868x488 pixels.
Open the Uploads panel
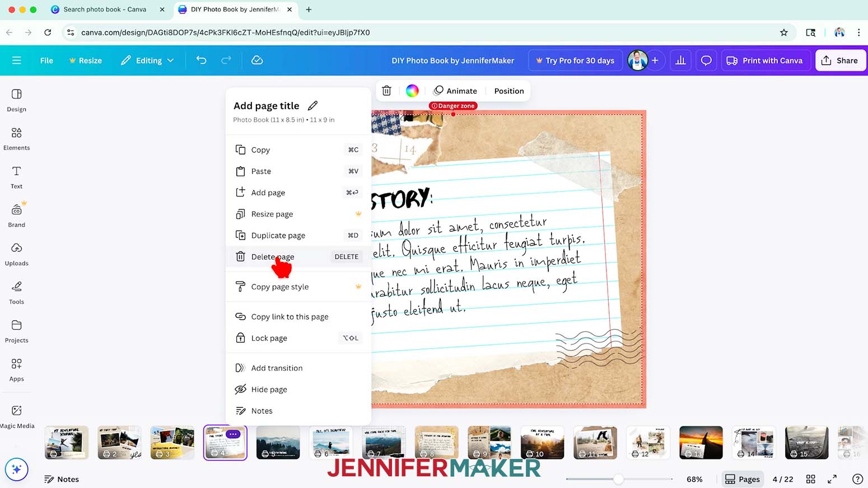pyautogui.click(x=16, y=254)
